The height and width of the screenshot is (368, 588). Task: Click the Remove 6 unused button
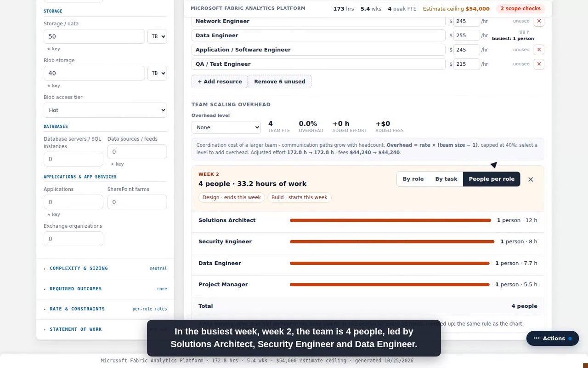coord(279,81)
